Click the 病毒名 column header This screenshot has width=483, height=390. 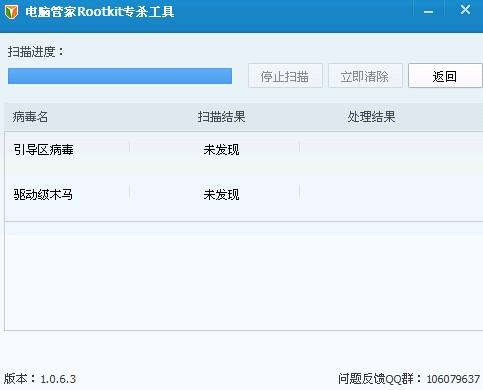[x=30, y=117]
